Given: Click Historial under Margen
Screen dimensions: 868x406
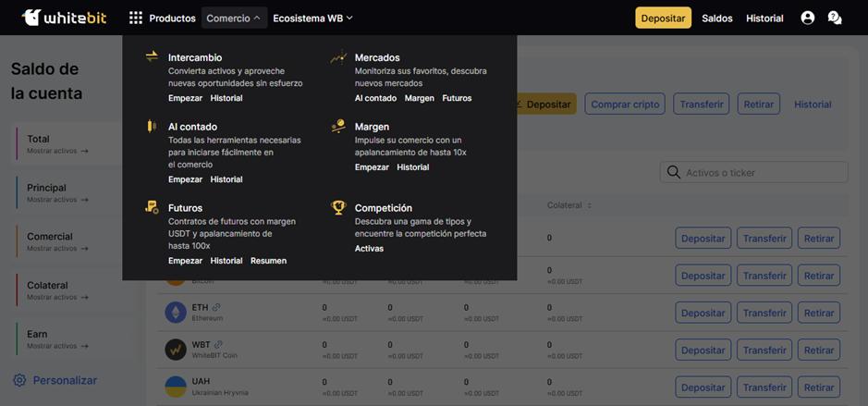Looking at the screenshot, I should (x=413, y=167).
